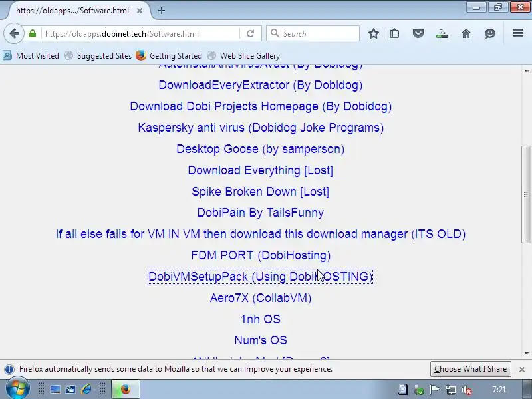Open FDM PORT (DobiHosting) link

261,255
